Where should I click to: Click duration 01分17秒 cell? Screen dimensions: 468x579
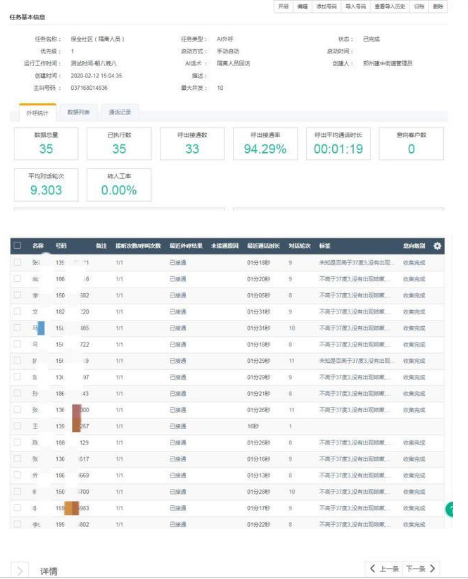[259, 508]
